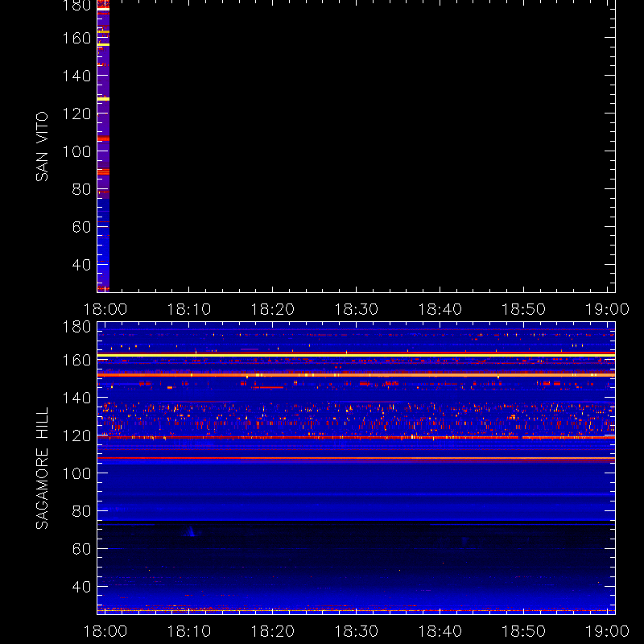Click the 120 frequency label on San Vito axis
The width and height of the screenshot is (644, 644).
[x=76, y=114]
